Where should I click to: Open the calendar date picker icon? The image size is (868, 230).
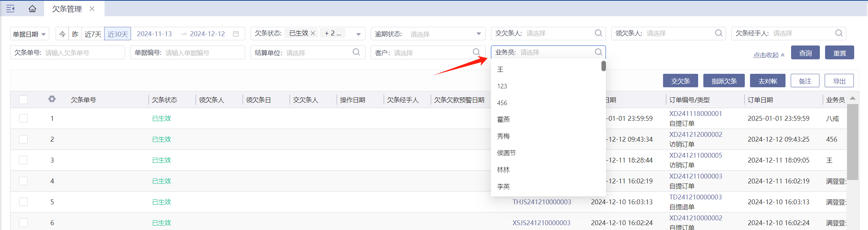pos(236,34)
